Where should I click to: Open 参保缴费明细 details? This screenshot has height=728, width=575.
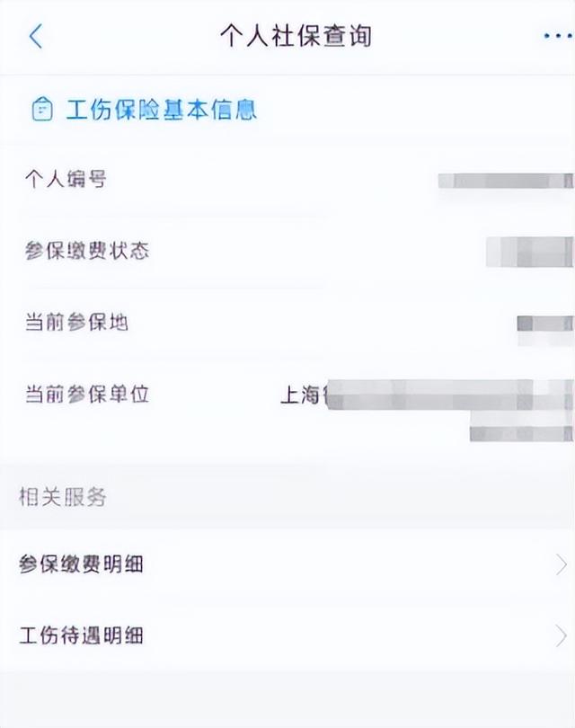pos(82,564)
